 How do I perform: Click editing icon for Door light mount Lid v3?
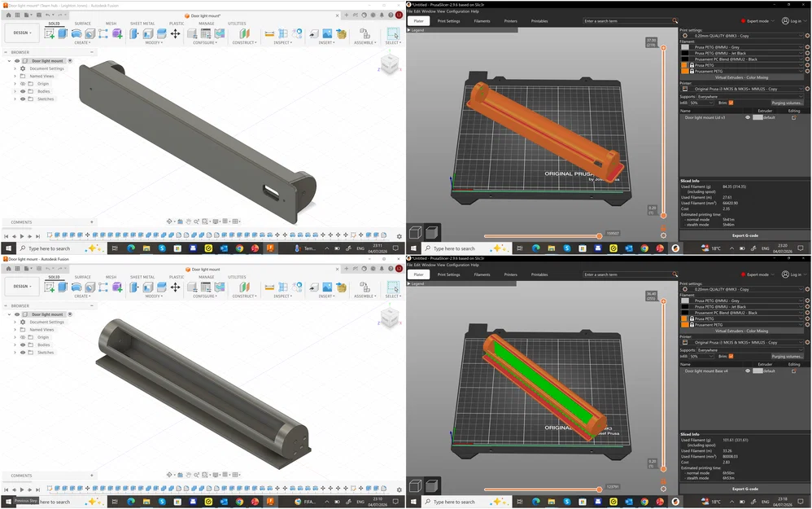pyautogui.click(x=793, y=117)
